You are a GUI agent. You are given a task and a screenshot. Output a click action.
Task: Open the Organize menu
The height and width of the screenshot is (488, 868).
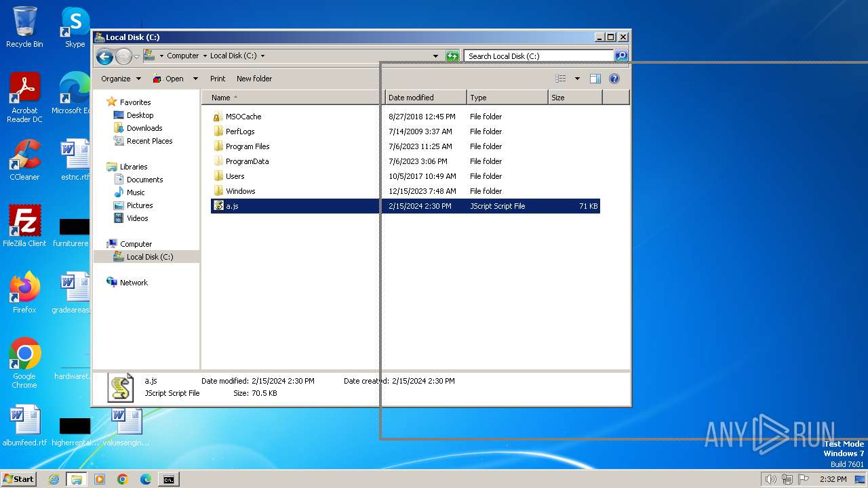pyautogui.click(x=121, y=79)
